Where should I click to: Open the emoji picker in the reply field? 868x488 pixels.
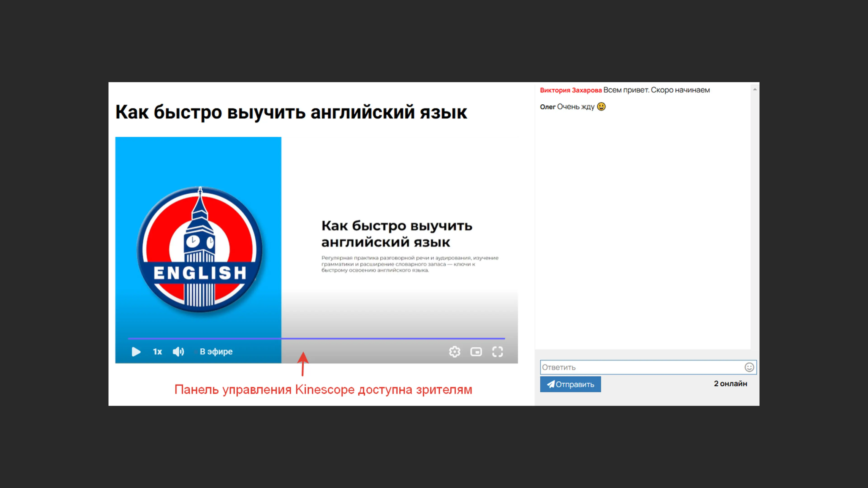click(749, 367)
